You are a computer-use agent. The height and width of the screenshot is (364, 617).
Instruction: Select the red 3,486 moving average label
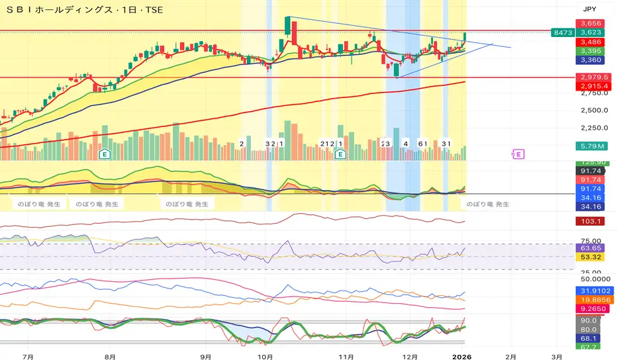tap(591, 42)
